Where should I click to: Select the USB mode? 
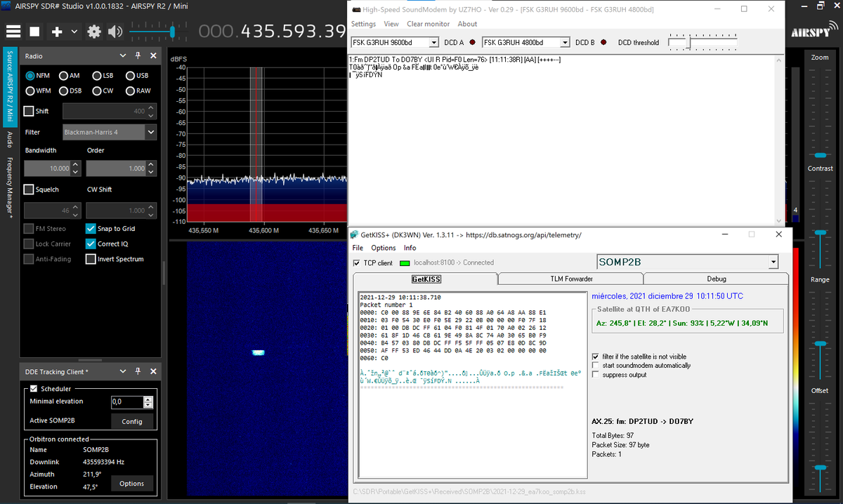tap(137, 75)
